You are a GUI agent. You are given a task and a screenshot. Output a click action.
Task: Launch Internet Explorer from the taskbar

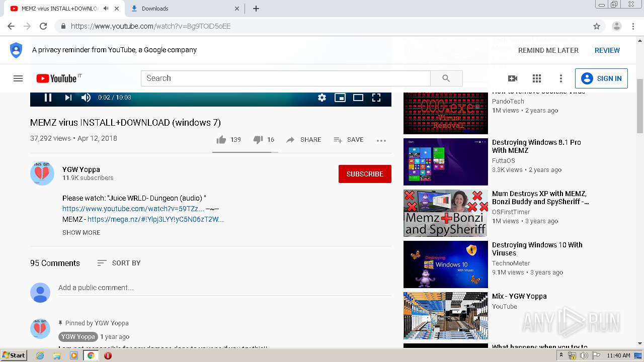pyautogui.click(x=40, y=355)
